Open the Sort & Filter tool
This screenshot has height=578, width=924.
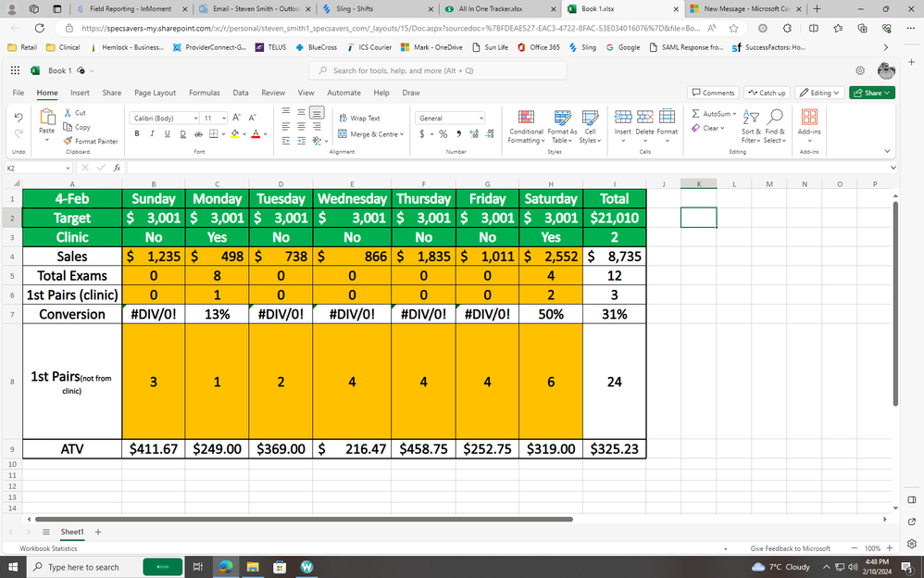(754, 127)
